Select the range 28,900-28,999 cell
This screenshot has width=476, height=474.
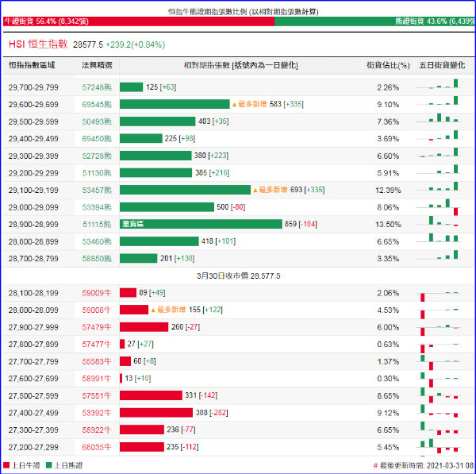click(x=33, y=225)
